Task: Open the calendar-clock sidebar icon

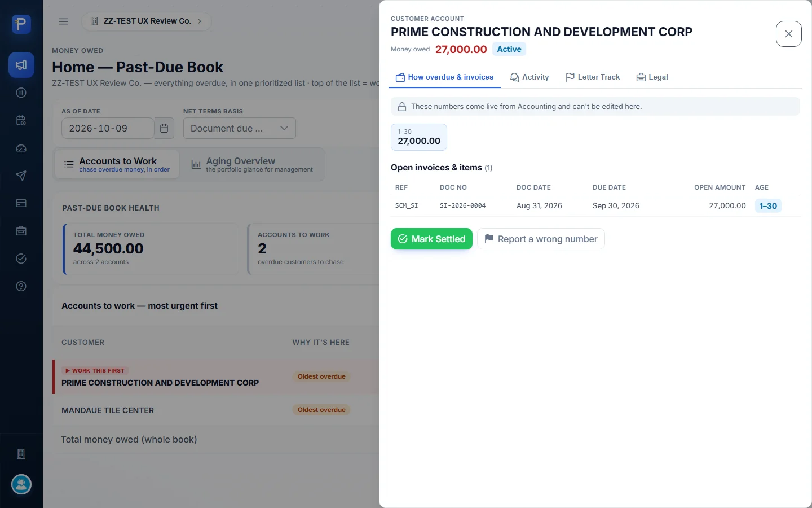Action: [x=21, y=120]
